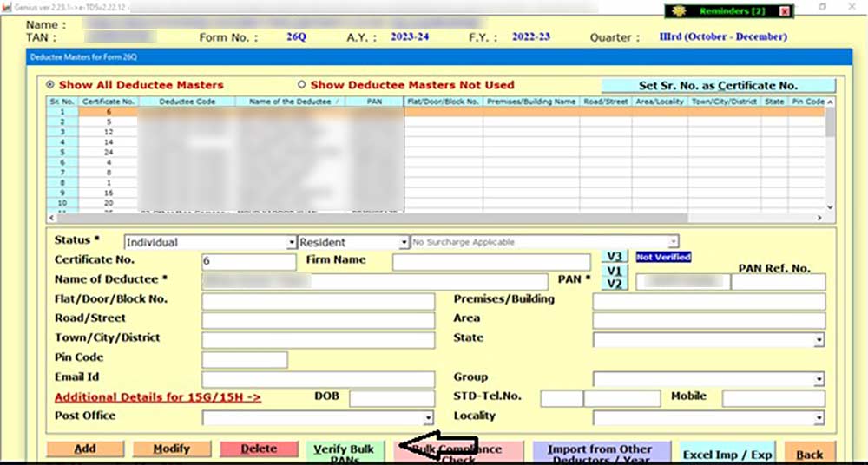Click the Modify button
868x465 pixels.
pos(172,449)
